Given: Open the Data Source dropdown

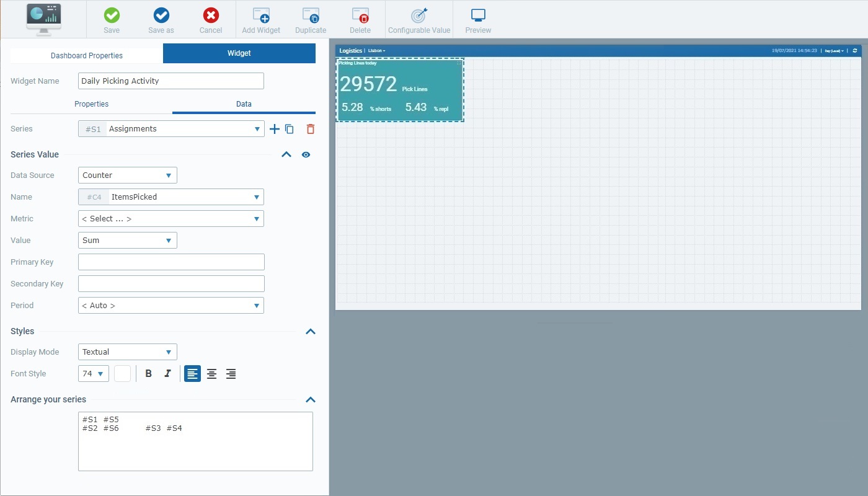Looking at the screenshot, I should click(x=128, y=175).
